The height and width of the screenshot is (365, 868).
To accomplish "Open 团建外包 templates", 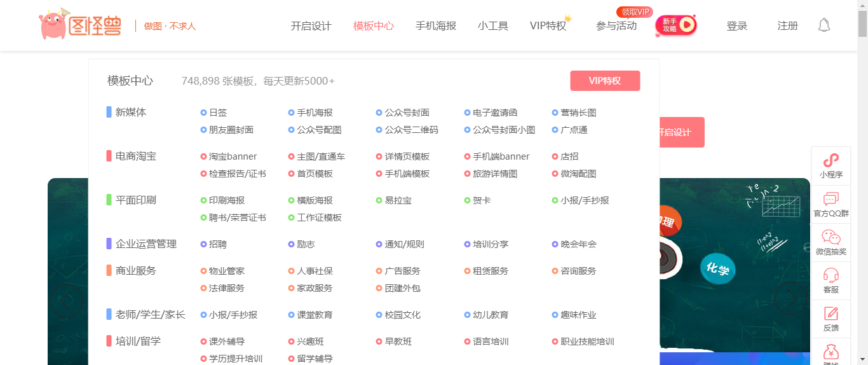I will click(x=403, y=288).
